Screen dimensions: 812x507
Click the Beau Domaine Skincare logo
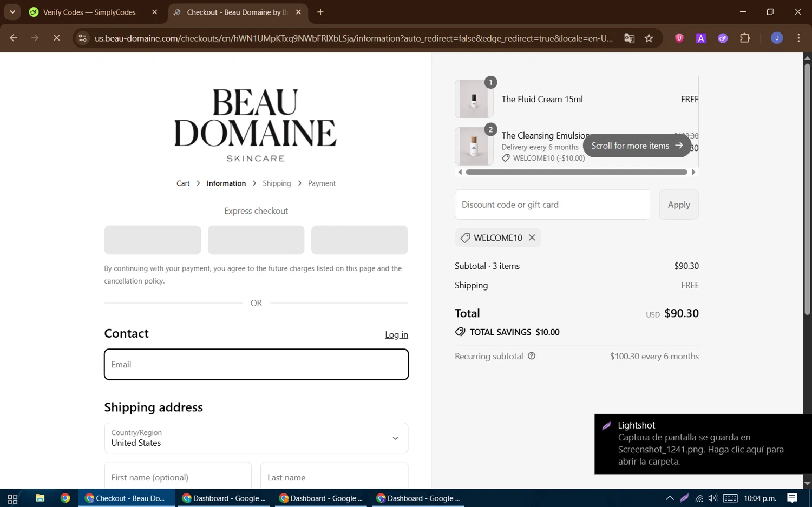[256, 125]
